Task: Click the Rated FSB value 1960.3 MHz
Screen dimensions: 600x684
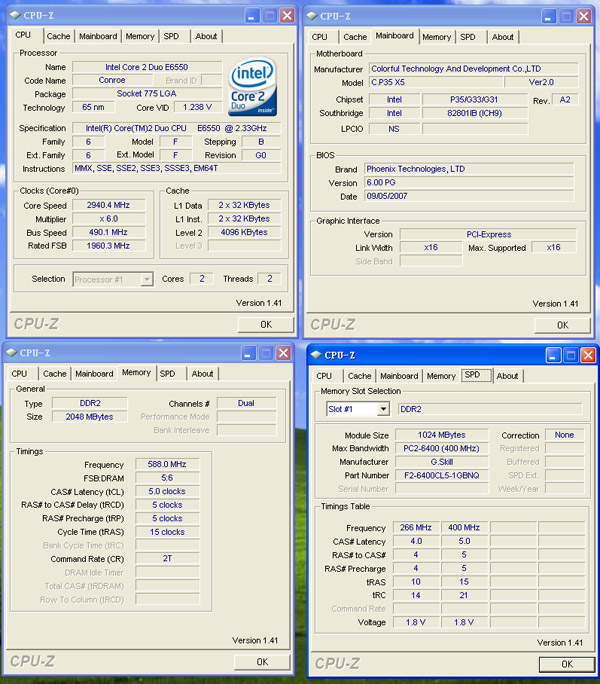Action: point(108,246)
